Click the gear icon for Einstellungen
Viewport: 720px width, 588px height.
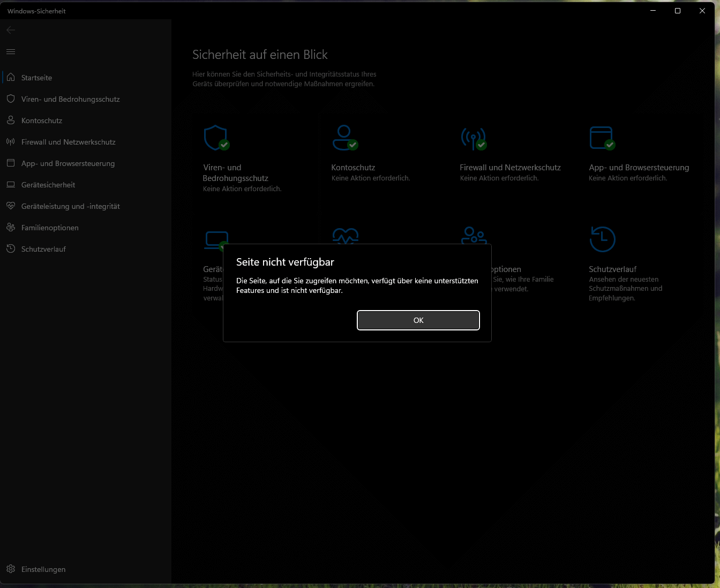coord(11,569)
